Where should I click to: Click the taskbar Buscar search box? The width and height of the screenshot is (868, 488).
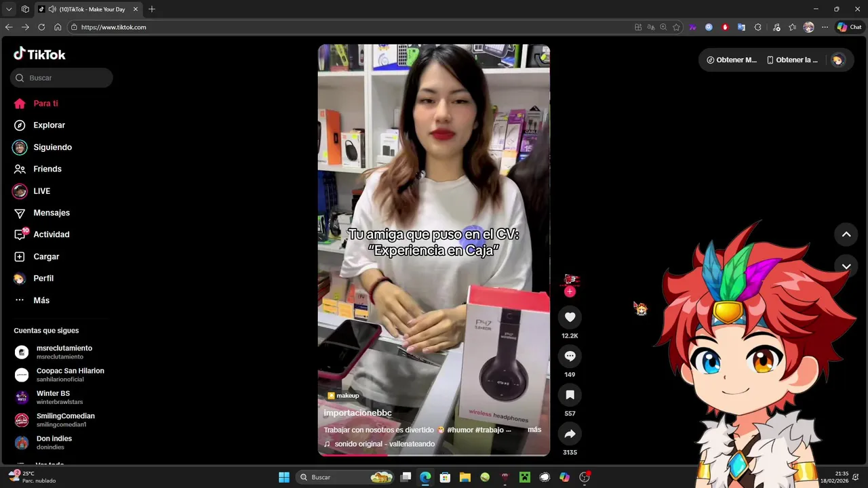point(345,477)
